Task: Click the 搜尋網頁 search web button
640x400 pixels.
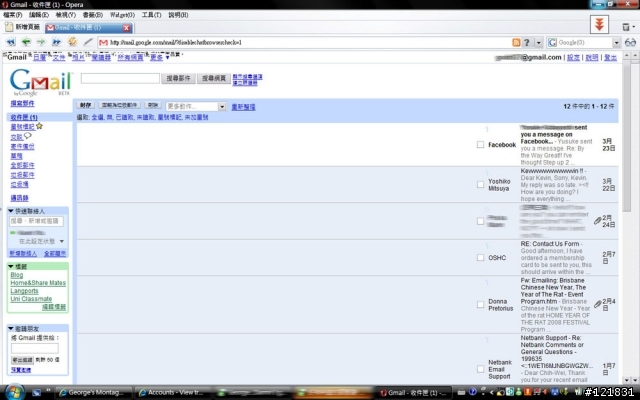Action: point(214,78)
